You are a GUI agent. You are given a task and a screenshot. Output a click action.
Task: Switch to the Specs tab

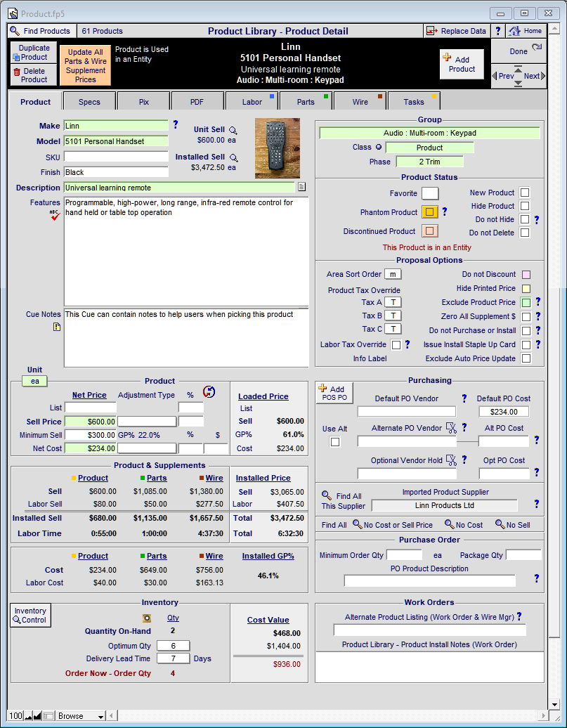[89, 102]
